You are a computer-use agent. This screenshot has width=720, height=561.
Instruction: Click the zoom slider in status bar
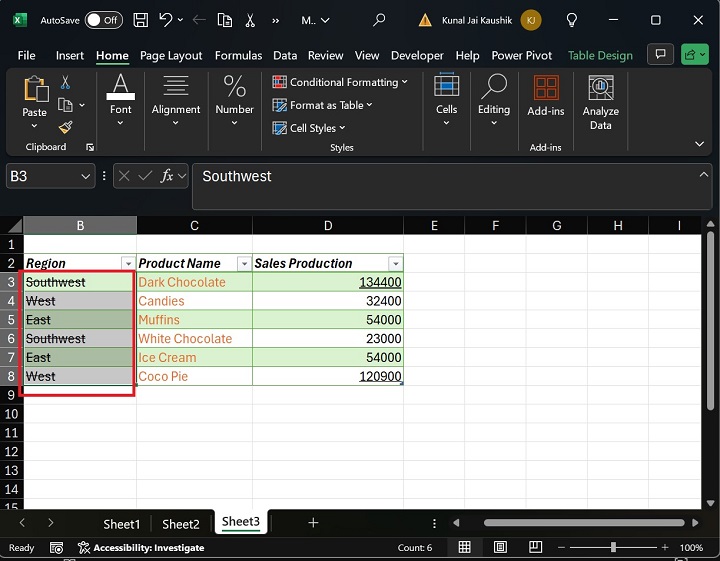[613, 548]
